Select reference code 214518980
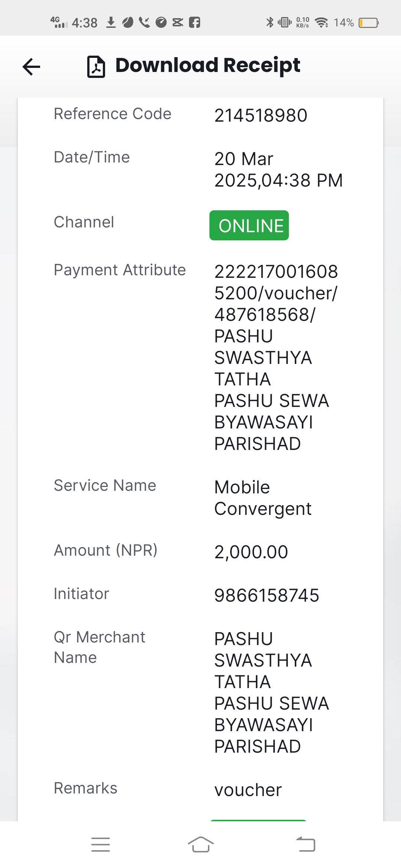This screenshot has height=868, width=401. coord(261,115)
